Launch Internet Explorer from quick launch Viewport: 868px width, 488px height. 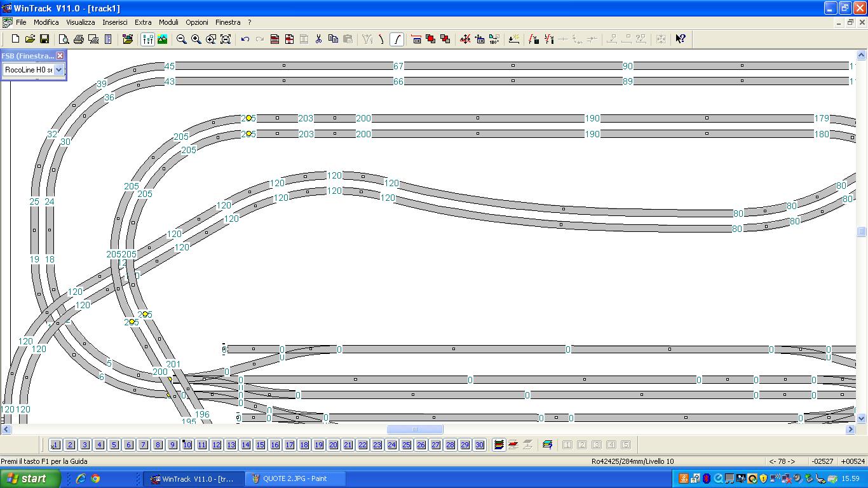click(x=81, y=478)
